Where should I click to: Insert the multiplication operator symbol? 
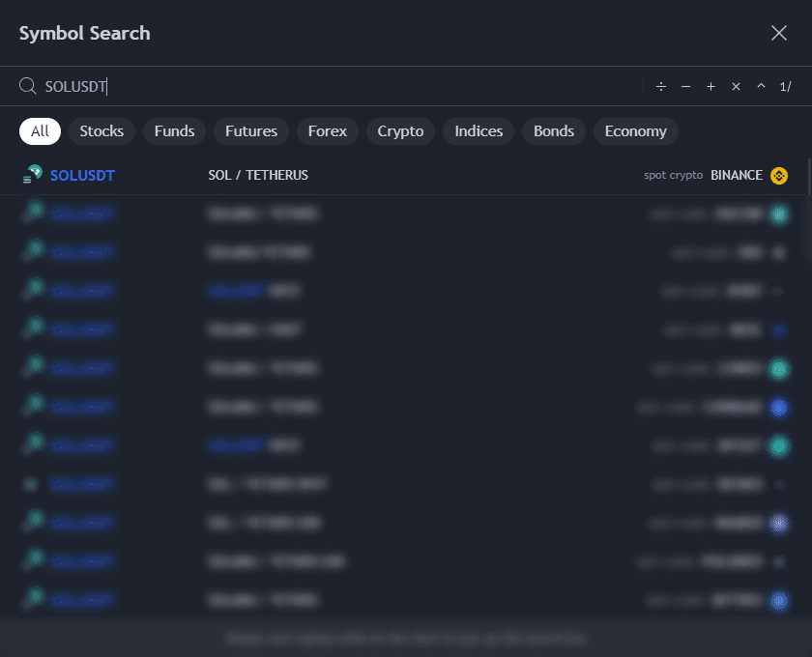pos(736,87)
